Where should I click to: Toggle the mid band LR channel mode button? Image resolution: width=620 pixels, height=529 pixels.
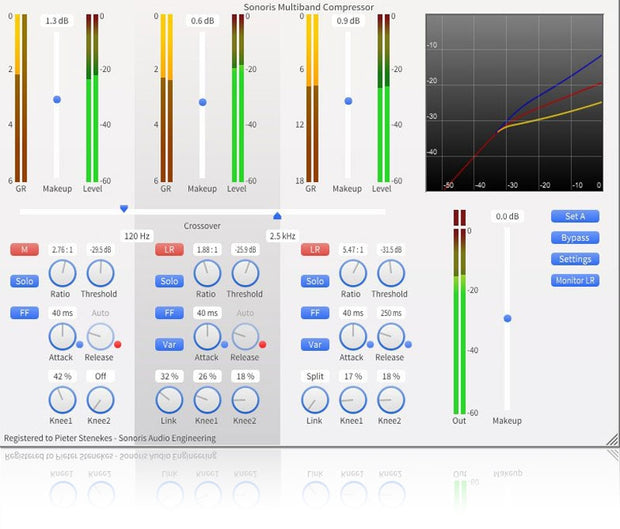pyautogui.click(x=169, y=249)
